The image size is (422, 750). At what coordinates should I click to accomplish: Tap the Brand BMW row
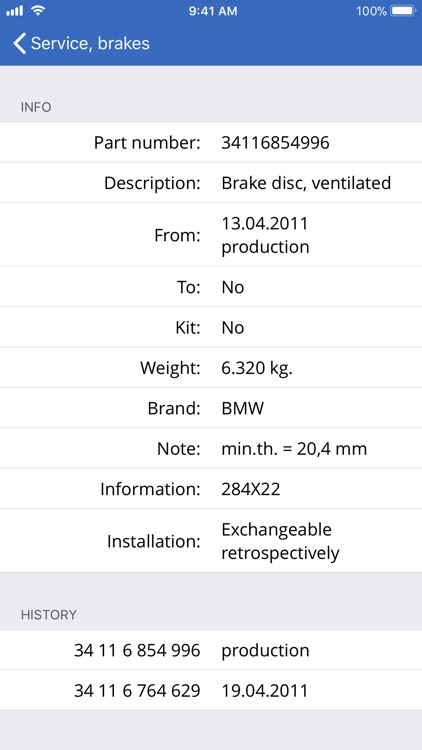point(211,408)
